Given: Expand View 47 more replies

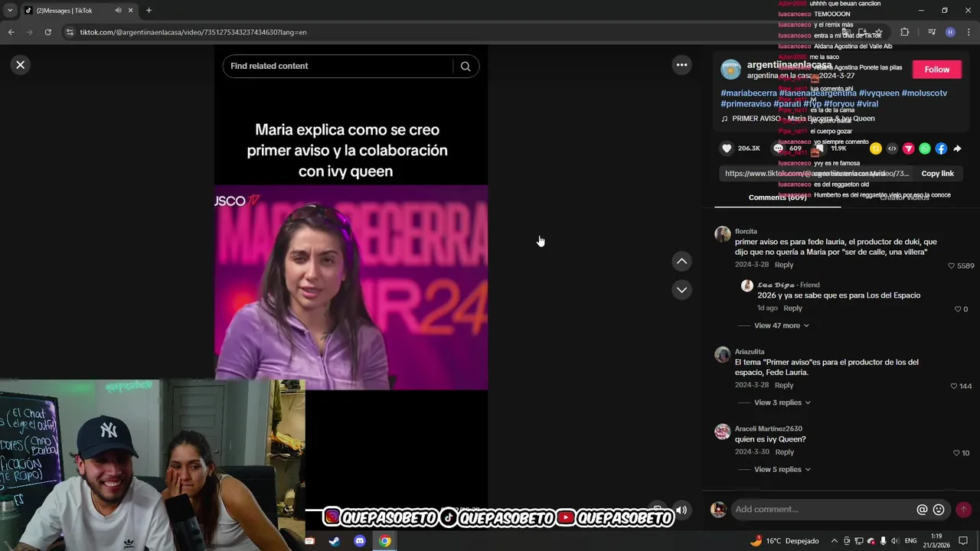Looking at the screenshot, I should (781, 326).
